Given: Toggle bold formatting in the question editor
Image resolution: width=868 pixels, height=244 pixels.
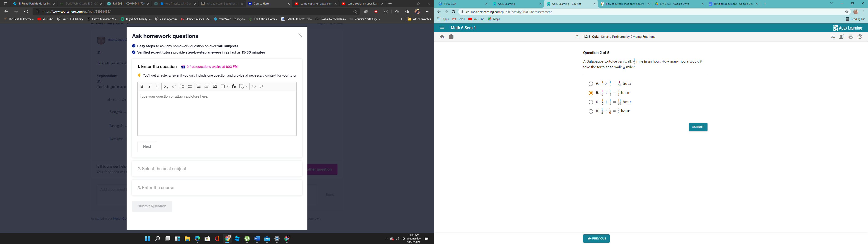Looking at the screenshot, I should 142,86.
